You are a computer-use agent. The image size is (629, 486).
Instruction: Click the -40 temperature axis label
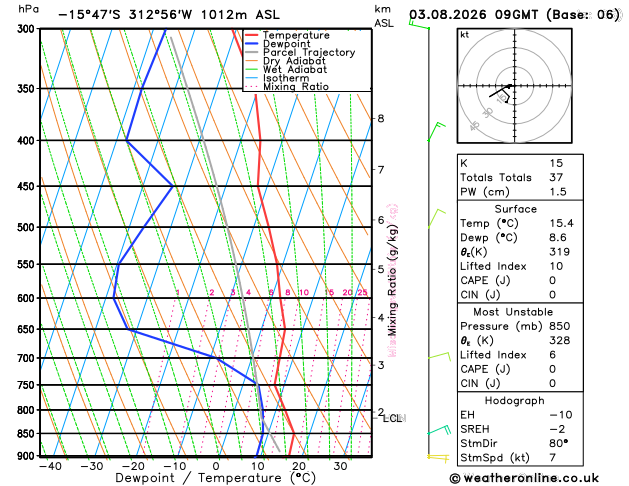[51, 466]
